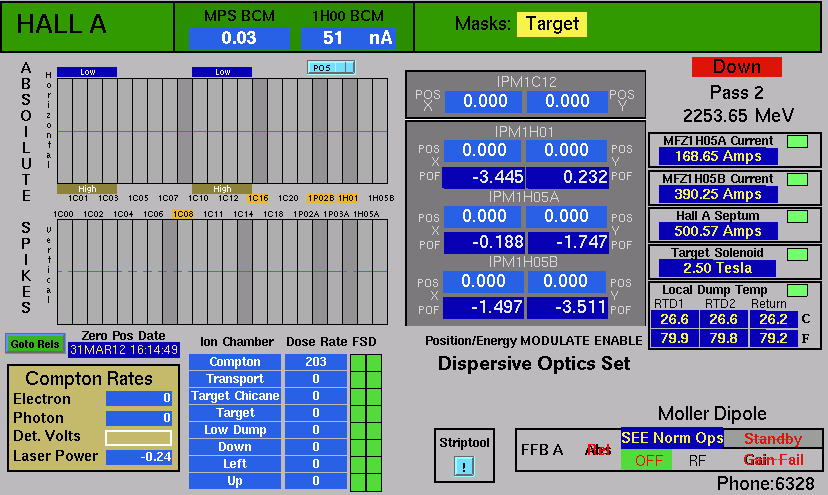This screenshot has width=828, height=495.
Task: Select MFZ1H05A Current green status light
Action: click(x=797, y=142)
